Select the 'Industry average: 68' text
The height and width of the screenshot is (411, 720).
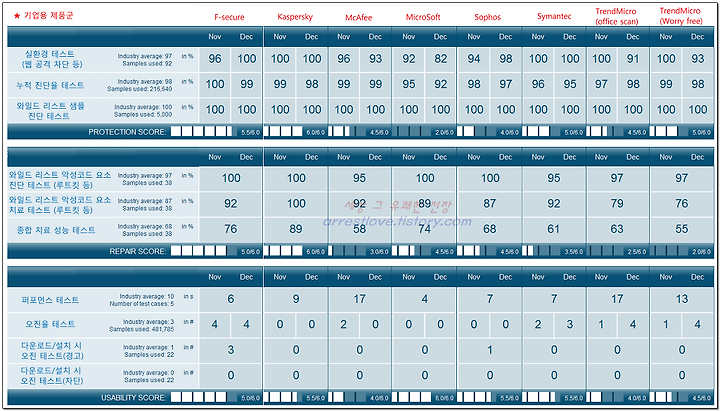click(145, 226)
